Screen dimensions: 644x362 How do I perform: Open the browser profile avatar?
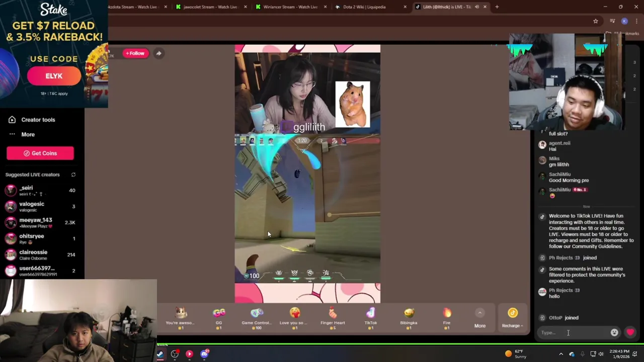(x=624, y=21)
